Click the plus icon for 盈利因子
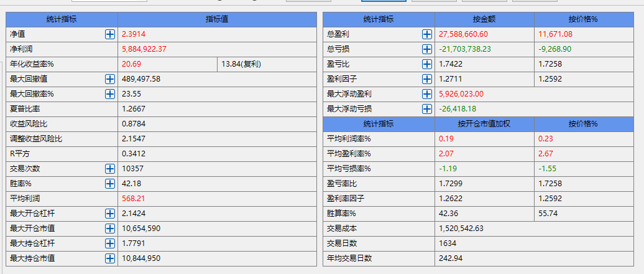644x274 pixels. 427,79
